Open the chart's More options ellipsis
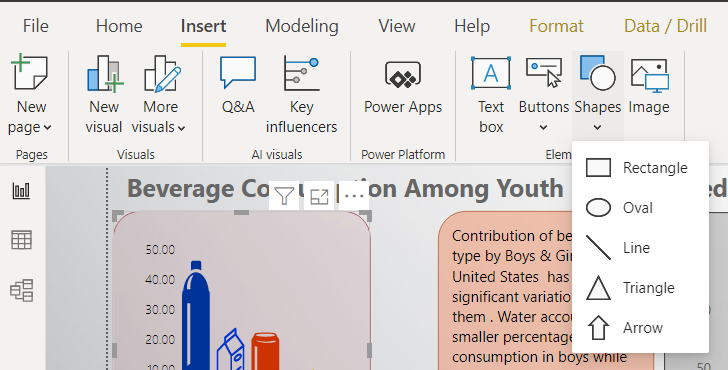Viewport: 728px width, 370px height. coord(354,196)
